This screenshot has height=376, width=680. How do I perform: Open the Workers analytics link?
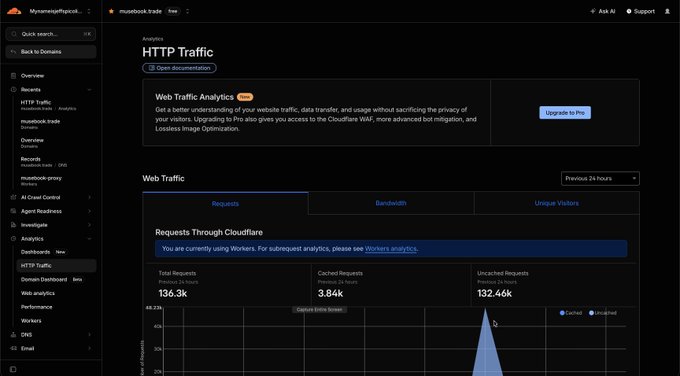pos(390,248)
